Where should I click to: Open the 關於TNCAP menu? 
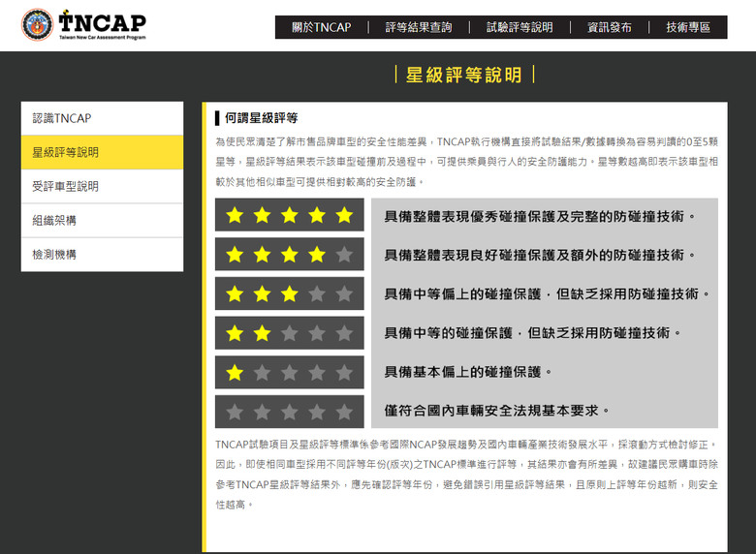pos(321,27)
